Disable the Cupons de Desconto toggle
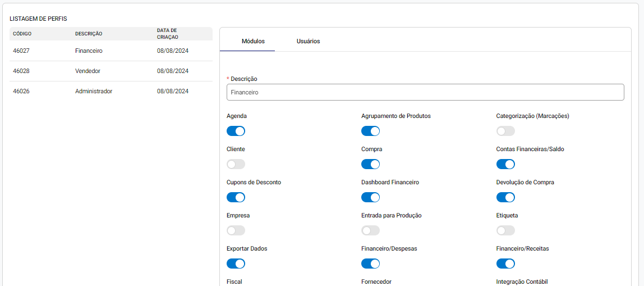Screen dimensions: 644x286 tap(236, 197)
